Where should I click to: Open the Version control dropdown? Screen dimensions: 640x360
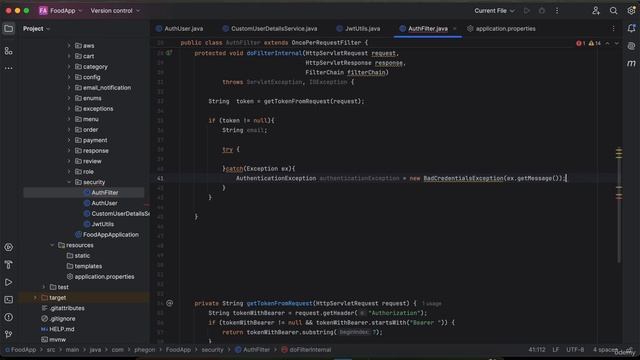[115, 11]
